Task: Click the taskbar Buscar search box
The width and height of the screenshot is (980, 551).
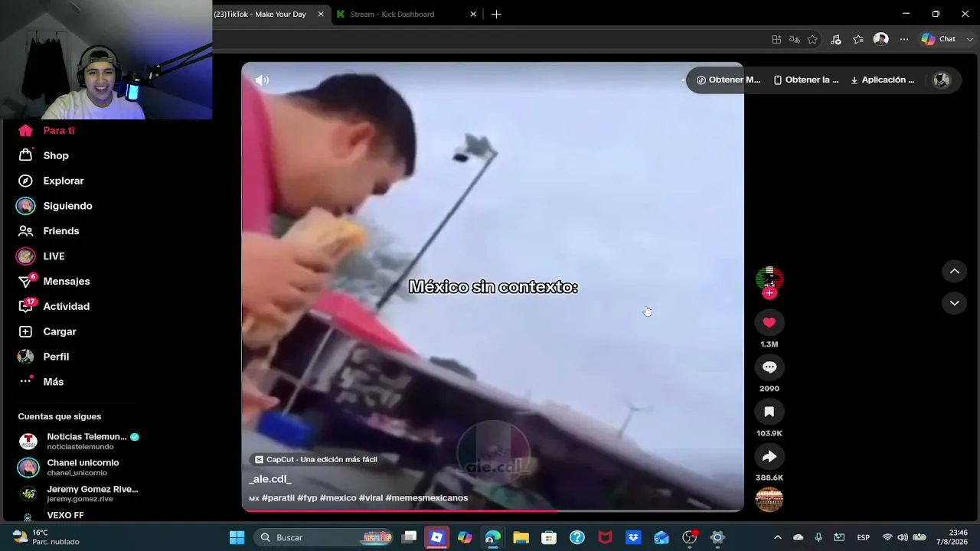Action: click(325, 537)
